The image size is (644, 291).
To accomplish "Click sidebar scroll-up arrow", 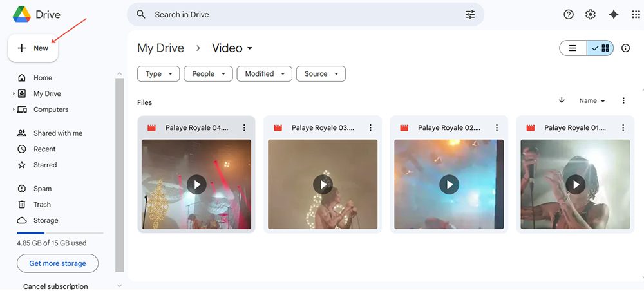I will (120, 74).
